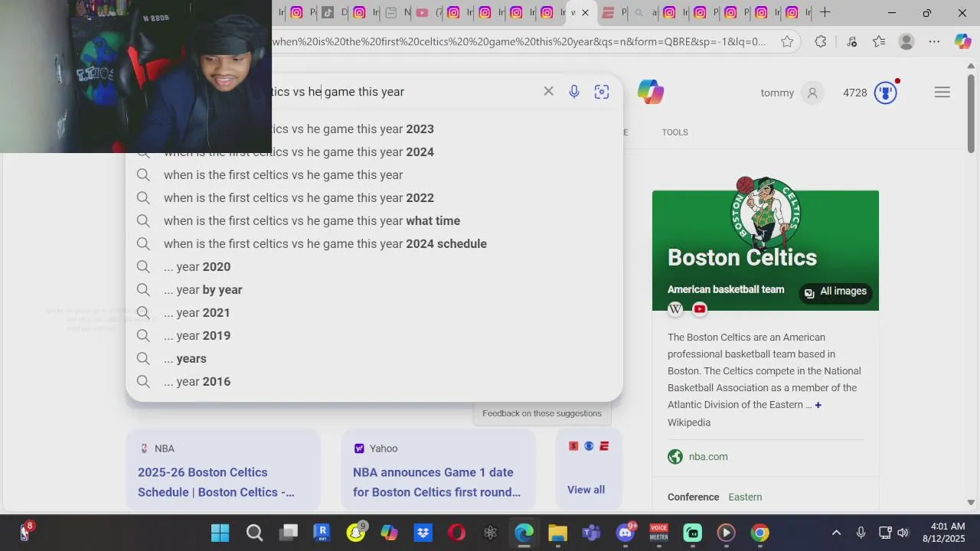
Task: Choose the '... year 2019' suggestion
Action: point(374,335)
